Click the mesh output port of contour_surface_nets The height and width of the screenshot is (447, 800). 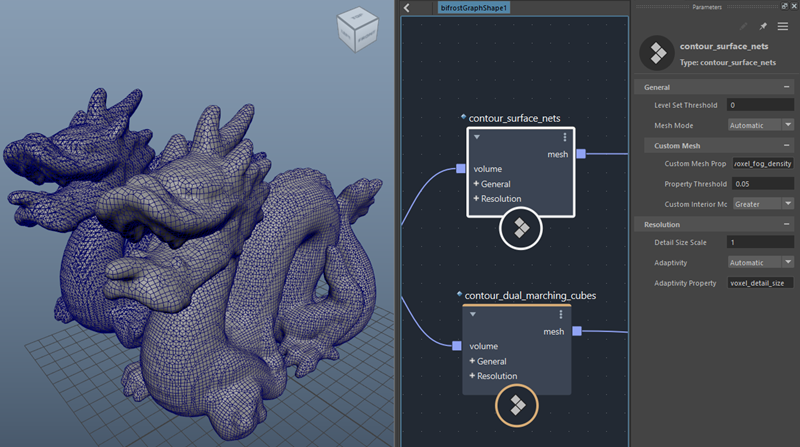coord(581,154)
